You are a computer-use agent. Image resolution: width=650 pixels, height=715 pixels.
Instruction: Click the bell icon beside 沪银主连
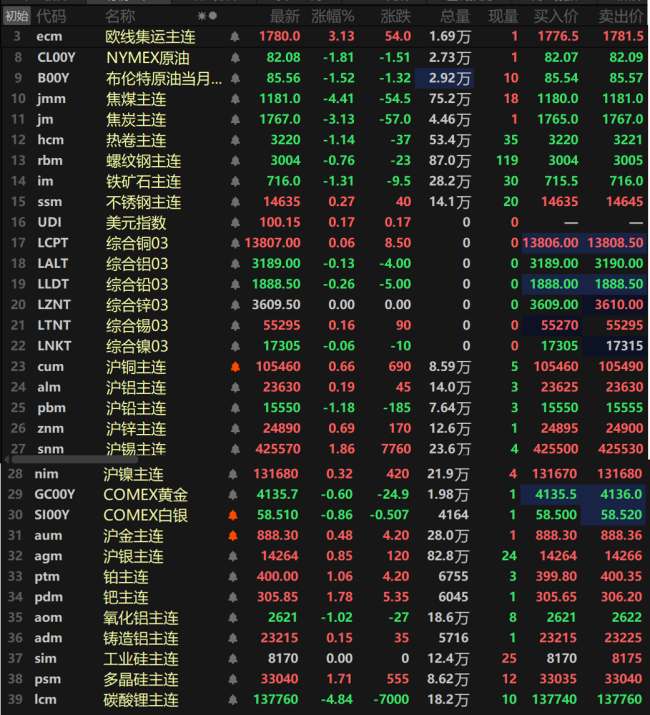(233, 556)
